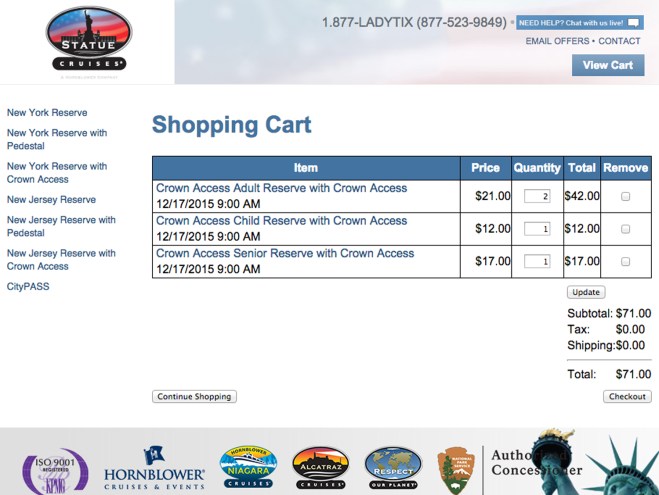Click the Update cart button
The width and height of the screenshot is (659, 495).
pos(585,292)
